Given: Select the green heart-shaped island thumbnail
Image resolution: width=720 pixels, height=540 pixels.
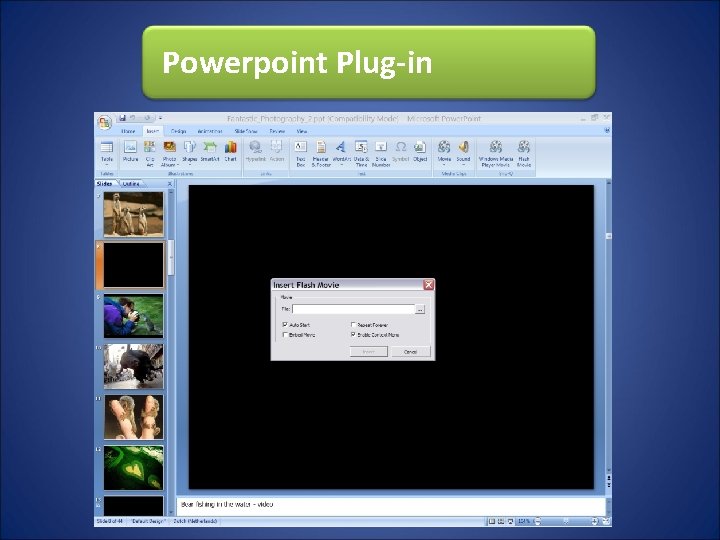Looking at the screenshot, I should pos(133,467).
